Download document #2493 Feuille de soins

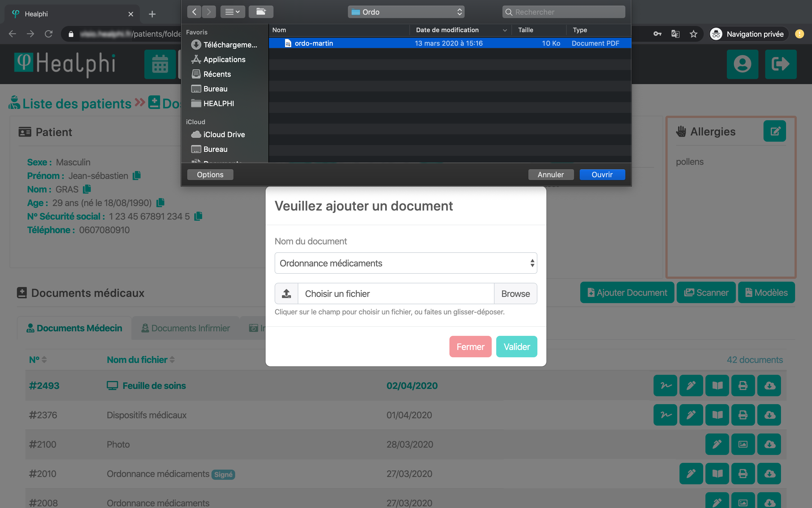pos(769,385)
